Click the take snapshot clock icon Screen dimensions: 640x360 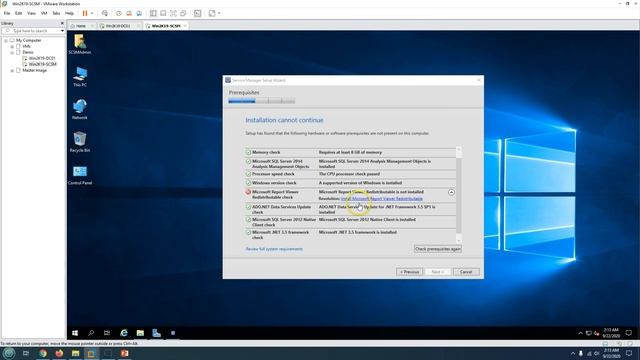tap(119, 13)
